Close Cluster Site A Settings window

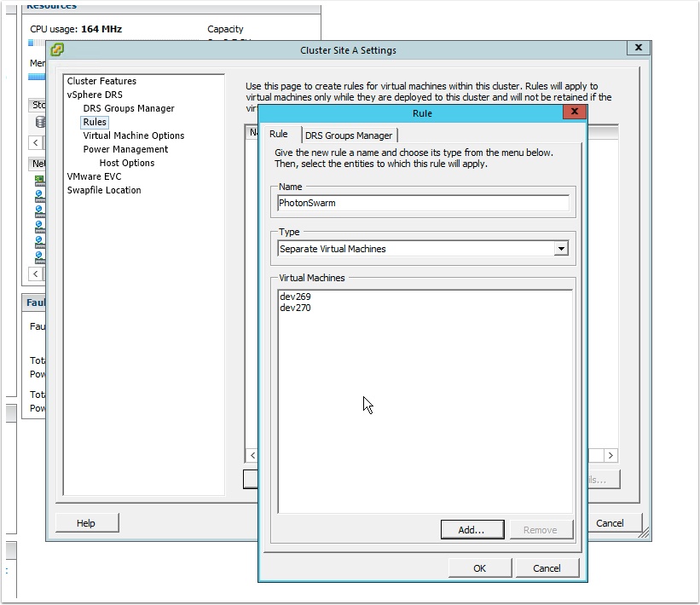coord(639,48)
